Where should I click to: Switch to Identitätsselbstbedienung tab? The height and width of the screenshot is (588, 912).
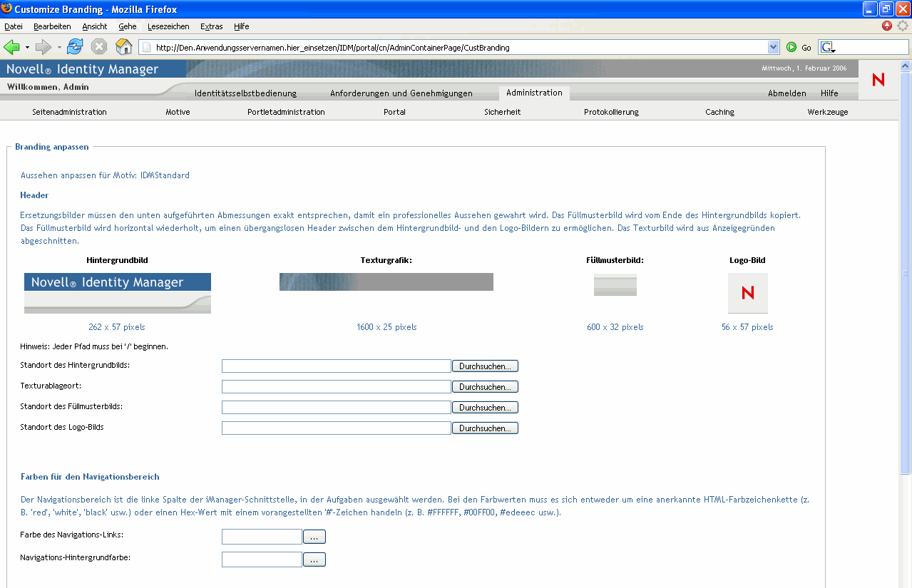click(245, 93)
